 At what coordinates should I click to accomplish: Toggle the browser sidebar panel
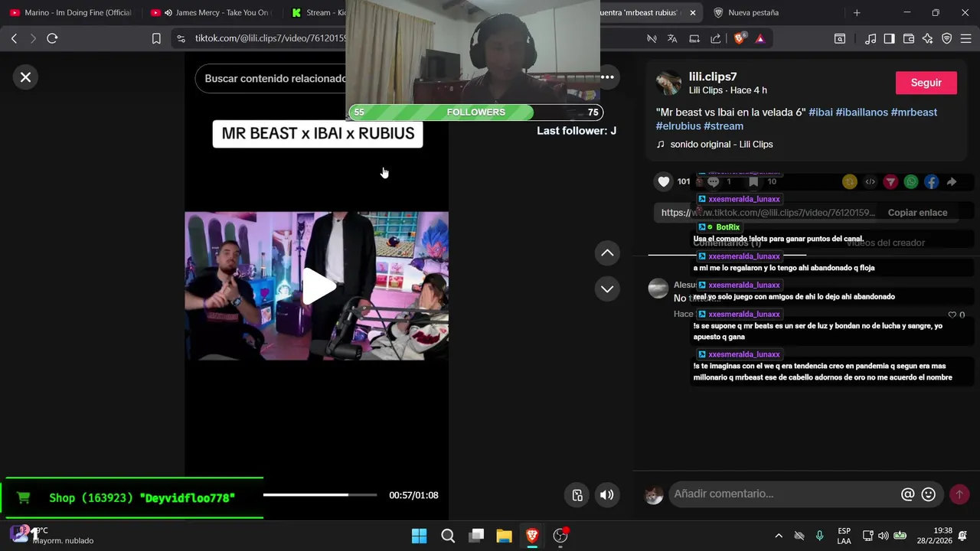click(x=889, y=38)
